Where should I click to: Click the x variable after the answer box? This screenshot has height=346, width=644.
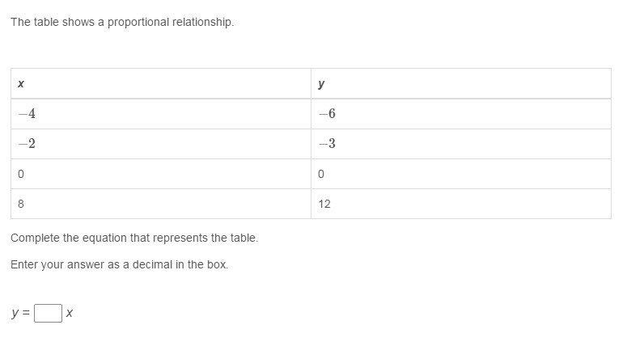(70, 314)
